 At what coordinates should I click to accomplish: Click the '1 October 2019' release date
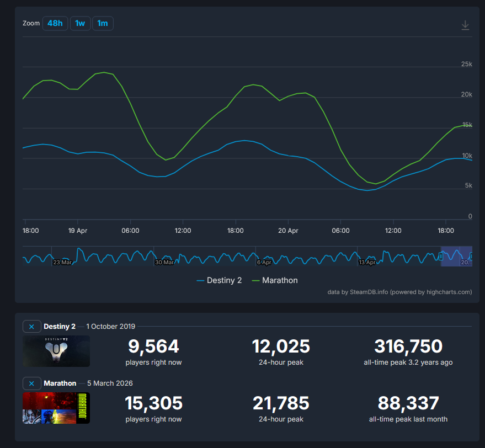[x=111, y=327]
